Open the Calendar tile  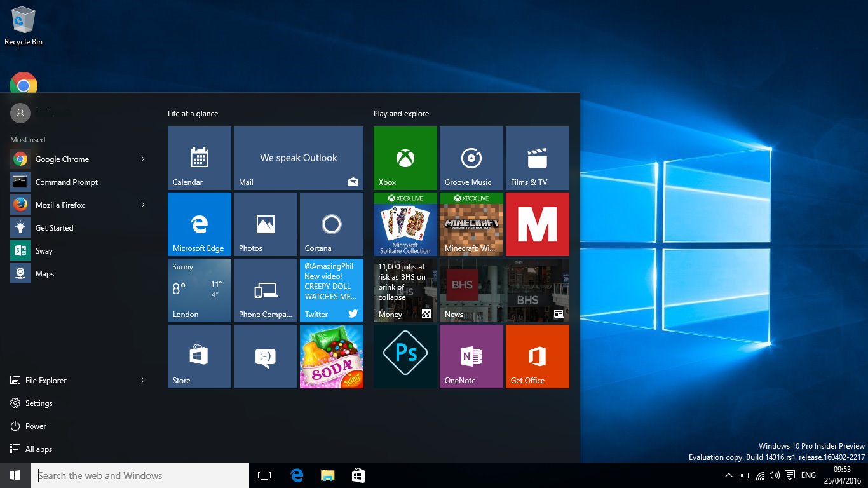pyautogui.click(x=199, y=158)
